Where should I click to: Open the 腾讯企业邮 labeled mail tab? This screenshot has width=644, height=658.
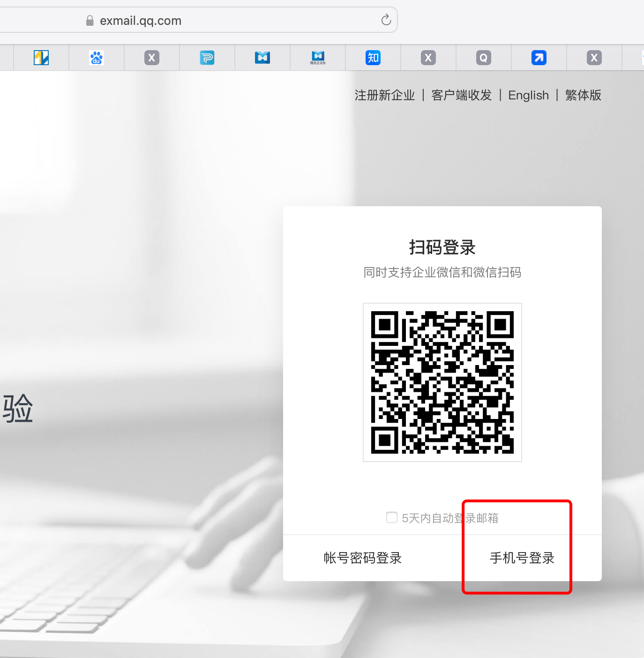318,58
